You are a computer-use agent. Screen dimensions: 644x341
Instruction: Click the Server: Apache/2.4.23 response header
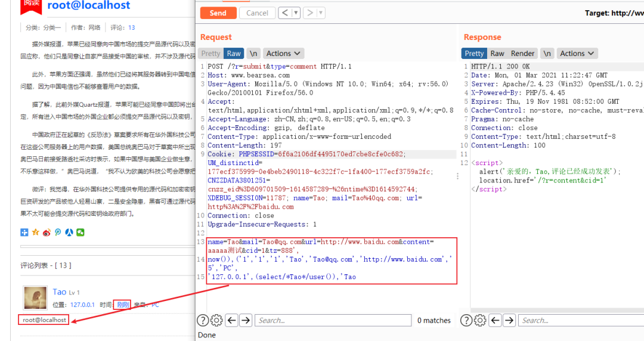tap(556, 84)
